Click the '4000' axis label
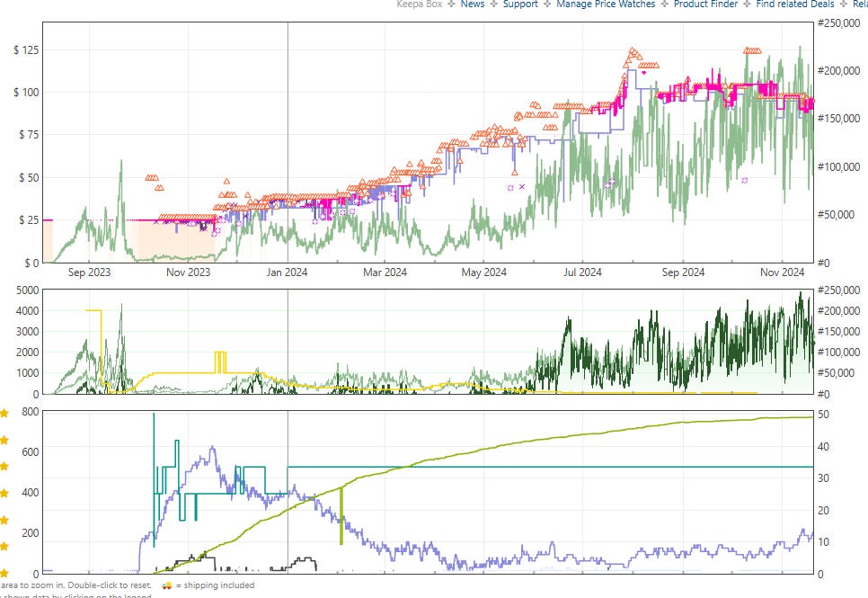868x598 pixels. click(x=28, y=311)
